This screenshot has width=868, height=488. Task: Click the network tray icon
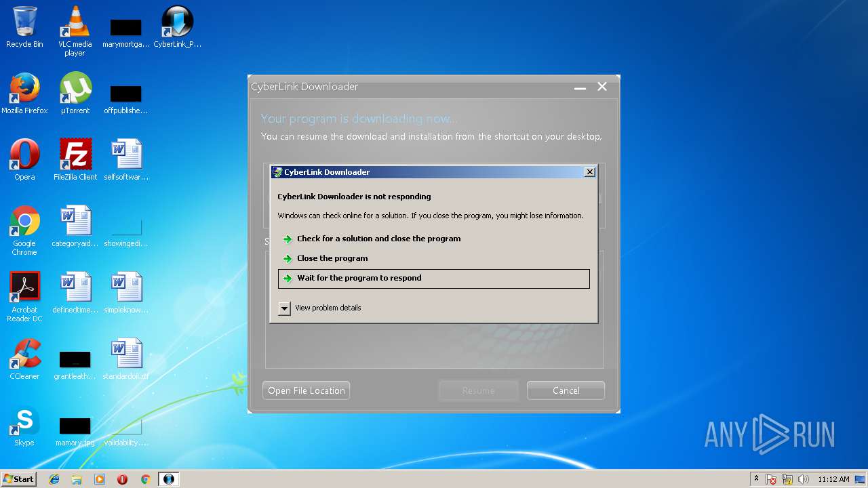[x=787, y=479]
